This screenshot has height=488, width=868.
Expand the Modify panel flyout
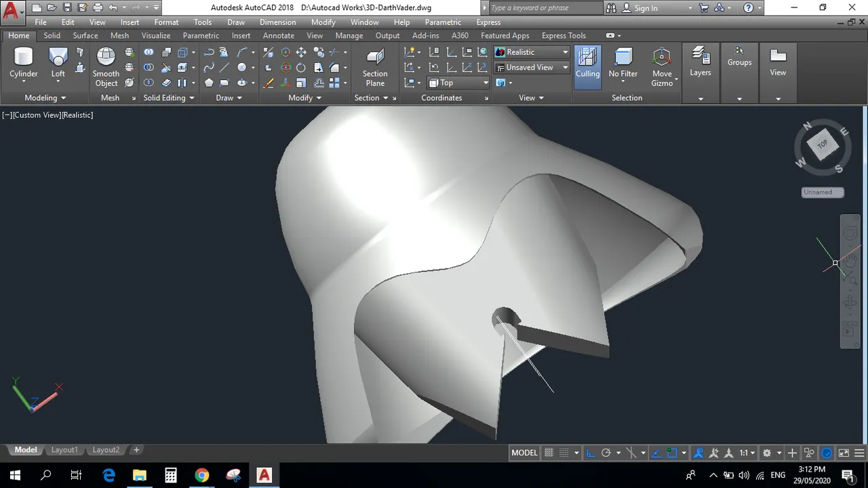[304, 98]
